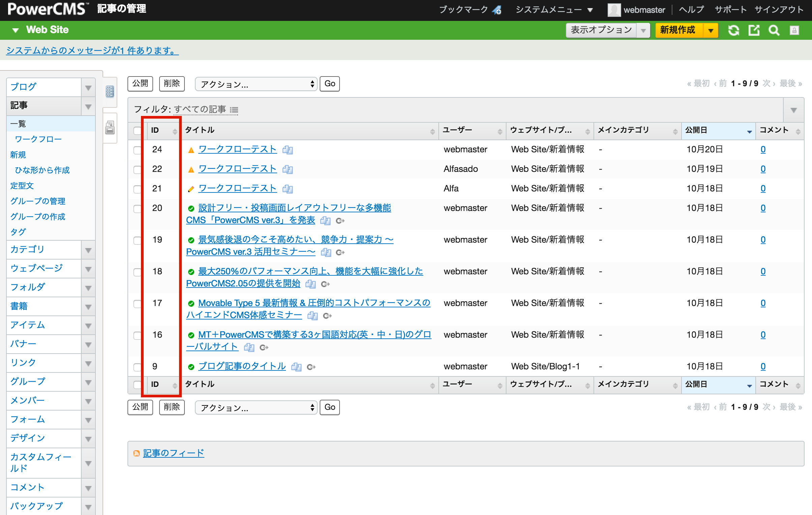Image resolution: width=812 pixels, height=515 pixels.
Task: Open the Web Site scope selector triangle
Action: (x=16, y=30)
